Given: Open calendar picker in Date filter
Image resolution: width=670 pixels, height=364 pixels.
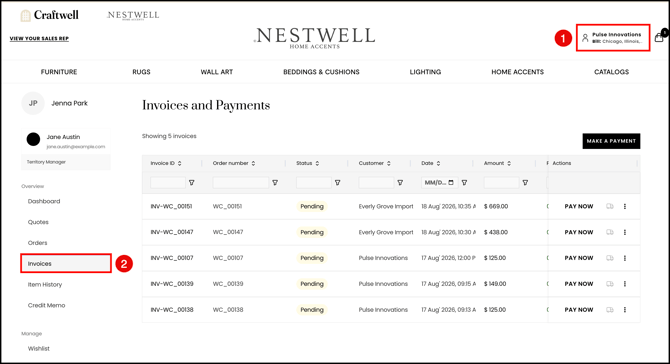Looking at the screenshot, I should pos(451,182).
